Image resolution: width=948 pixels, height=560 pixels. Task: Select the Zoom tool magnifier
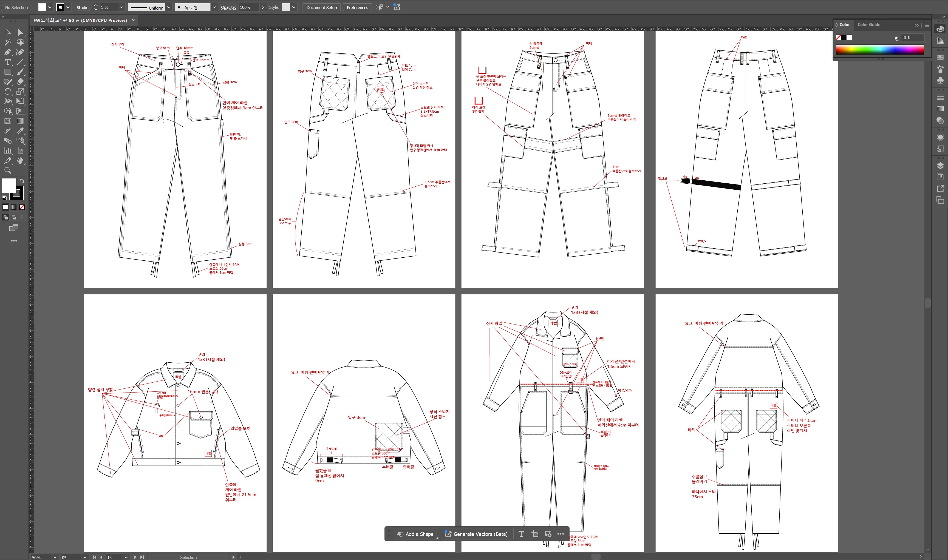click(x=8, y=170)
